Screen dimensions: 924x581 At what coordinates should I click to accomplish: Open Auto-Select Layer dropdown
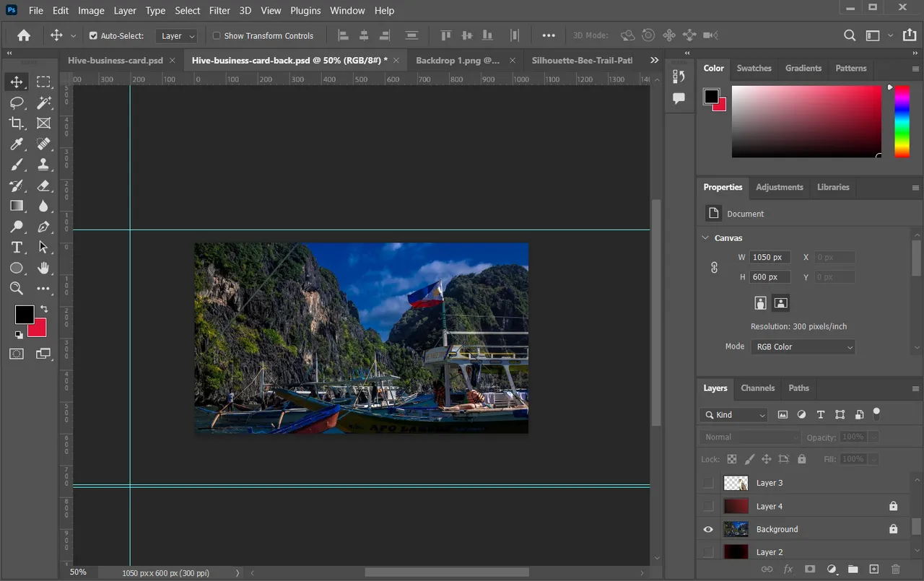(176, 35)
